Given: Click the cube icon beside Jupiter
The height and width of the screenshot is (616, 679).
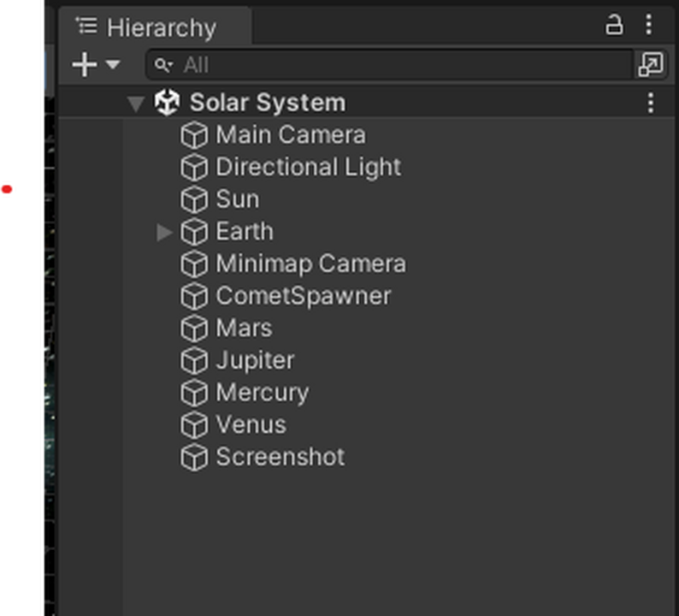Looking at the screenshot, I should click(194, 360).
